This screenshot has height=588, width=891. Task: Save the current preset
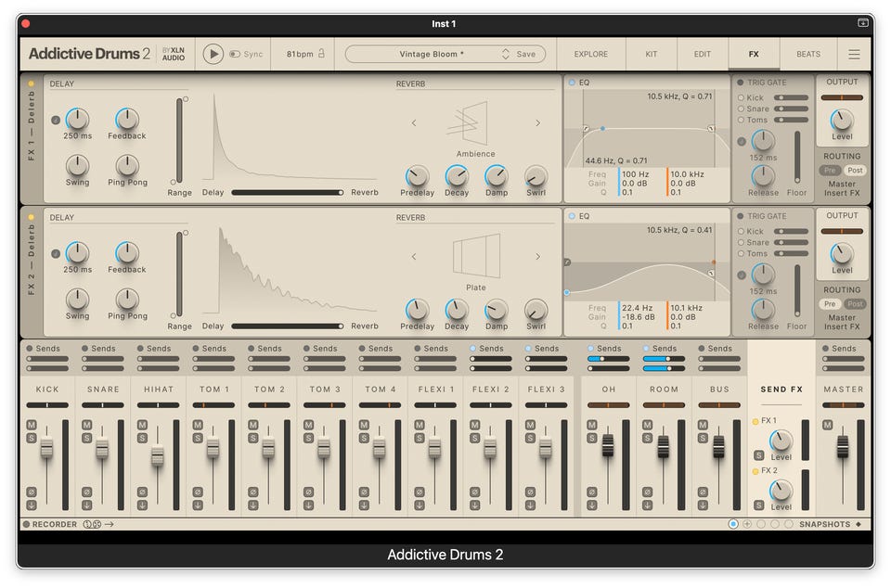tap(525, 54)
